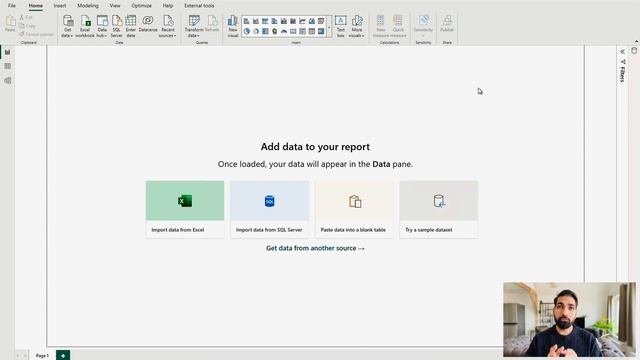
Task: Open the External tools tab
Action: [199, 6]
